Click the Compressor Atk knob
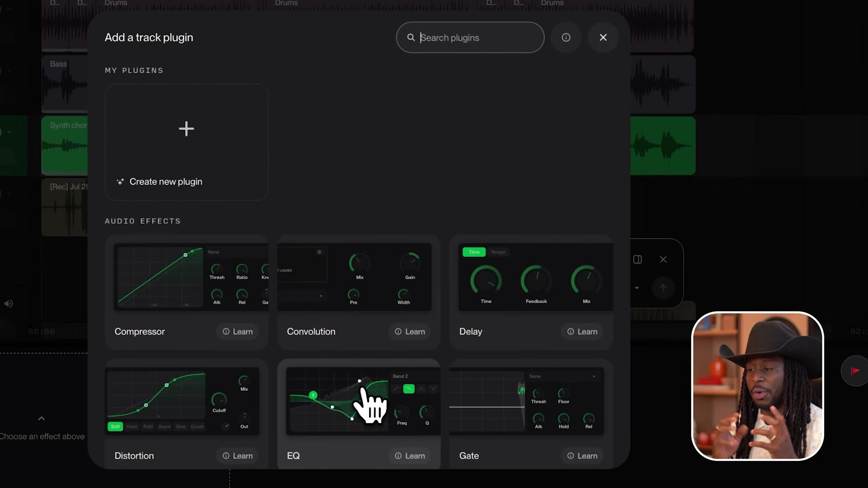868x488 pixels. pos(217,294)
